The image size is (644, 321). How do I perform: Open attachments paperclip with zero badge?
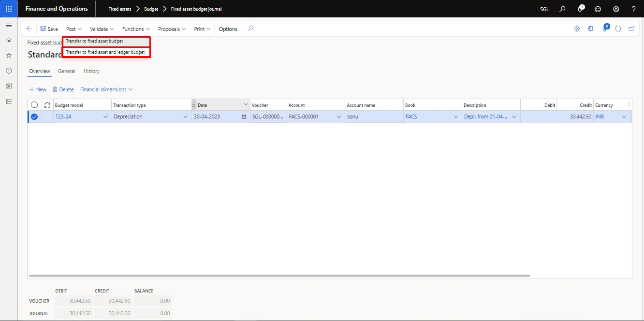coord(605,29)
